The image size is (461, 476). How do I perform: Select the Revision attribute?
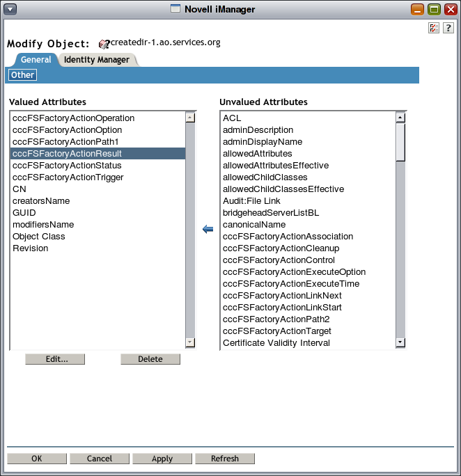point(97,248)
